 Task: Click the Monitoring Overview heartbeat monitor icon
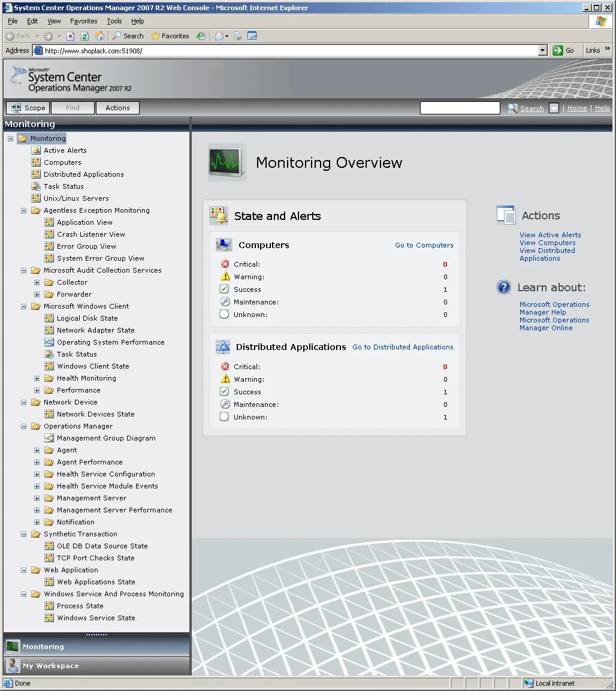coord(227,162)
